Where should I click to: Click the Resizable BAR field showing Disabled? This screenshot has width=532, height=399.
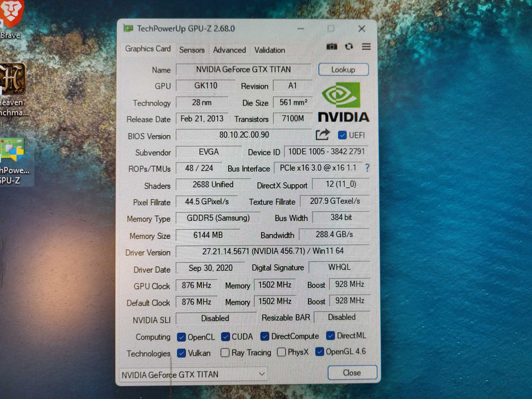[x=342, y=317]
